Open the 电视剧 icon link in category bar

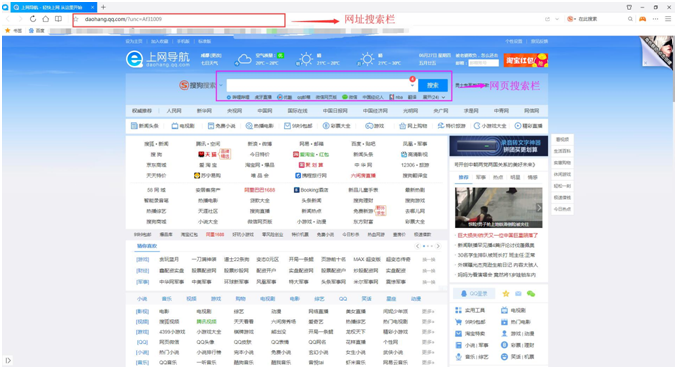[183, 126]
